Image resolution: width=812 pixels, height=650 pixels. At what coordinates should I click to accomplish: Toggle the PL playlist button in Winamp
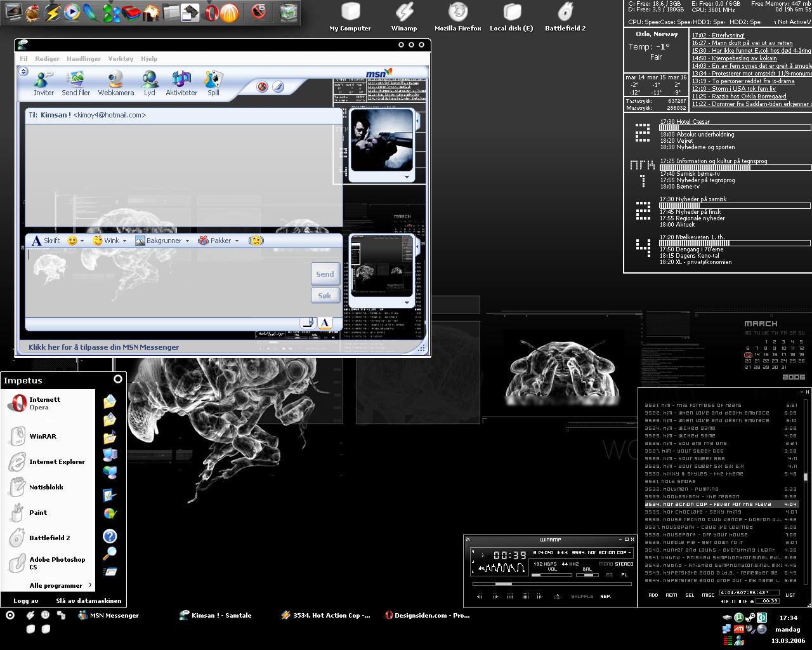(x=624, y=575)
